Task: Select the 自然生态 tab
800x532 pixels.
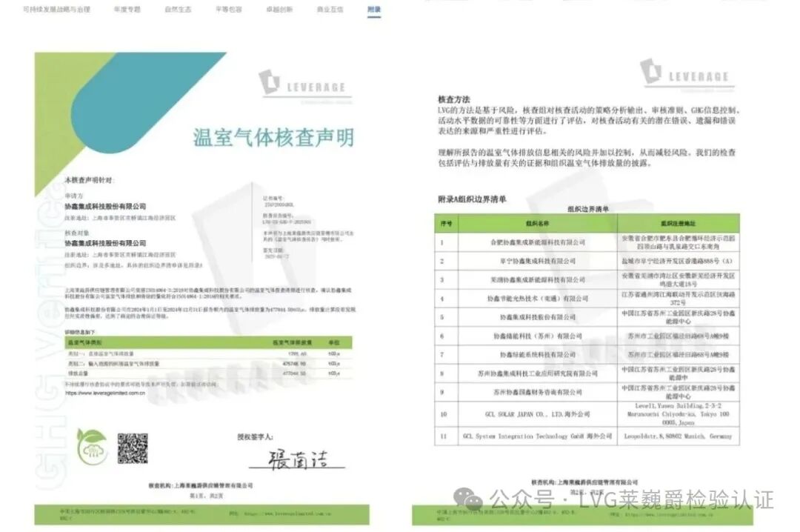Action: [x=178, y=9]
